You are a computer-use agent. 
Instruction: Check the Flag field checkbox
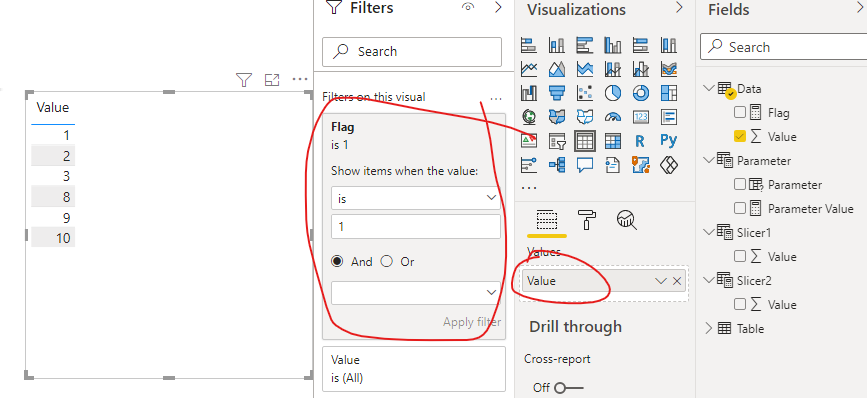tap(740, 113)
